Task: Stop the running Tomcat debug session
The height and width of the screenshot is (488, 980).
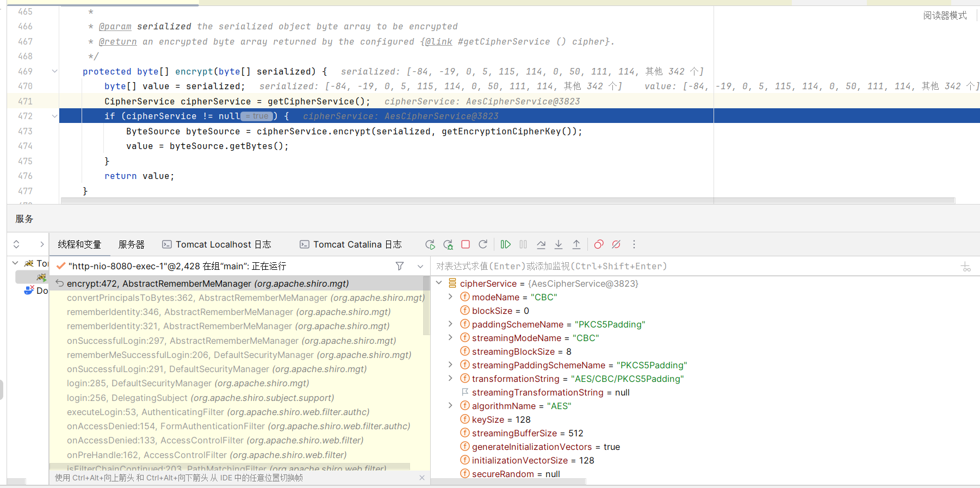Action: point(466,244)
